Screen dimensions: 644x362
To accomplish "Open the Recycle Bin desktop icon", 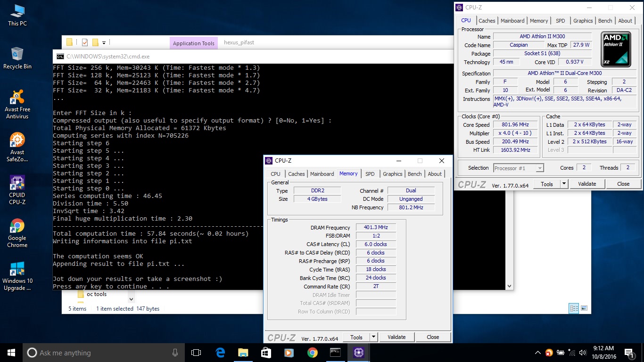I will point(17,58).
